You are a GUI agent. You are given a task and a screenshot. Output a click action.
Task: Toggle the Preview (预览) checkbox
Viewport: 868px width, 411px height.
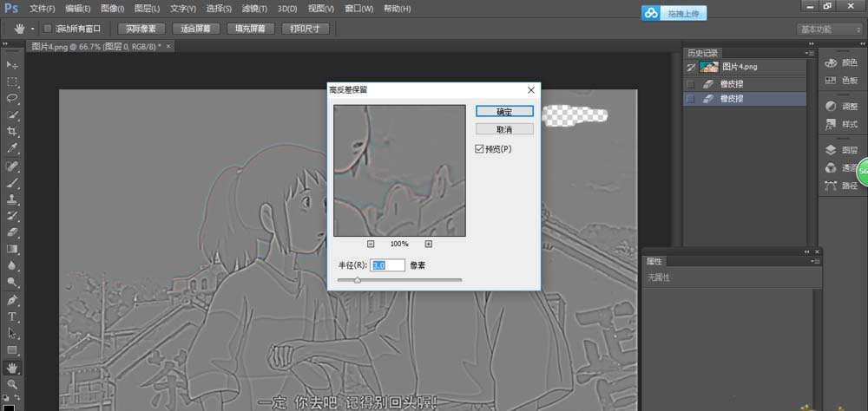click(x=480, y=149)
